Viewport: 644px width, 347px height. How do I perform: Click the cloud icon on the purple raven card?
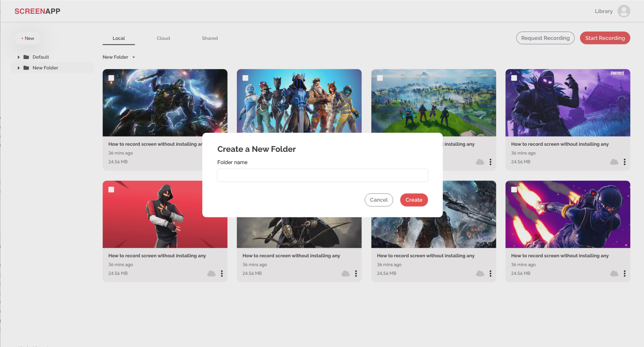tap(614, 162)
